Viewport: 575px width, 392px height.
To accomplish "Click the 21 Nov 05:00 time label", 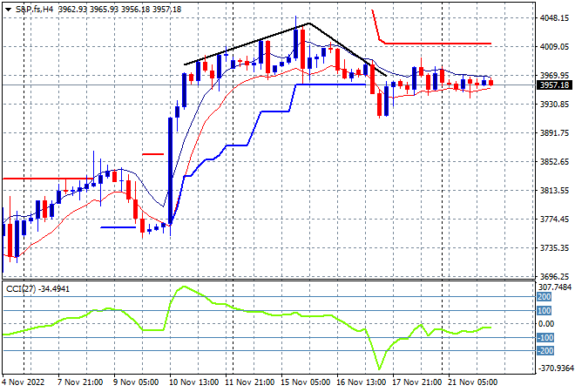I will pos(472,382).
